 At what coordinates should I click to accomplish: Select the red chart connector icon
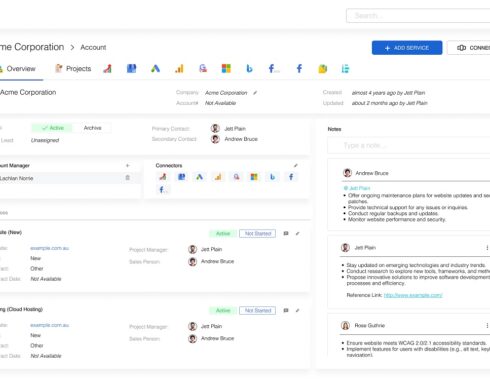pyautogui.click(x=163, y=177)
